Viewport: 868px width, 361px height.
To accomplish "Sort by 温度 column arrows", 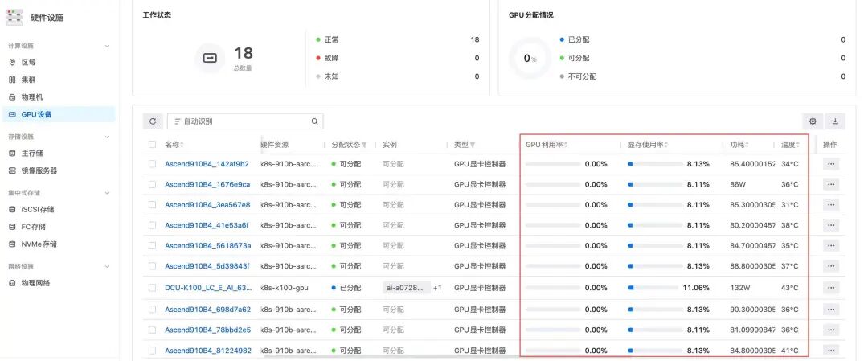I will [x=798, y=145].
